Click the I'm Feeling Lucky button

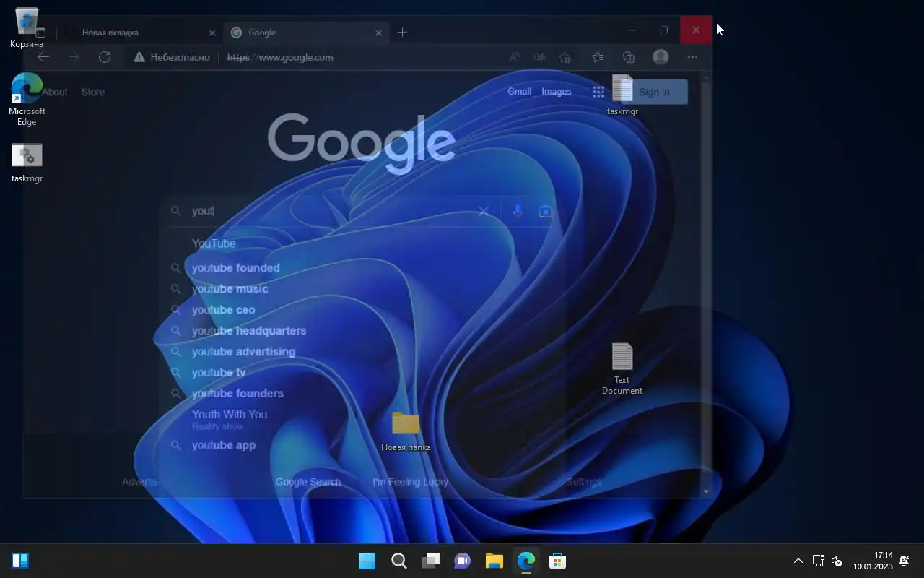pyautogui.click(x=411, y=482)
